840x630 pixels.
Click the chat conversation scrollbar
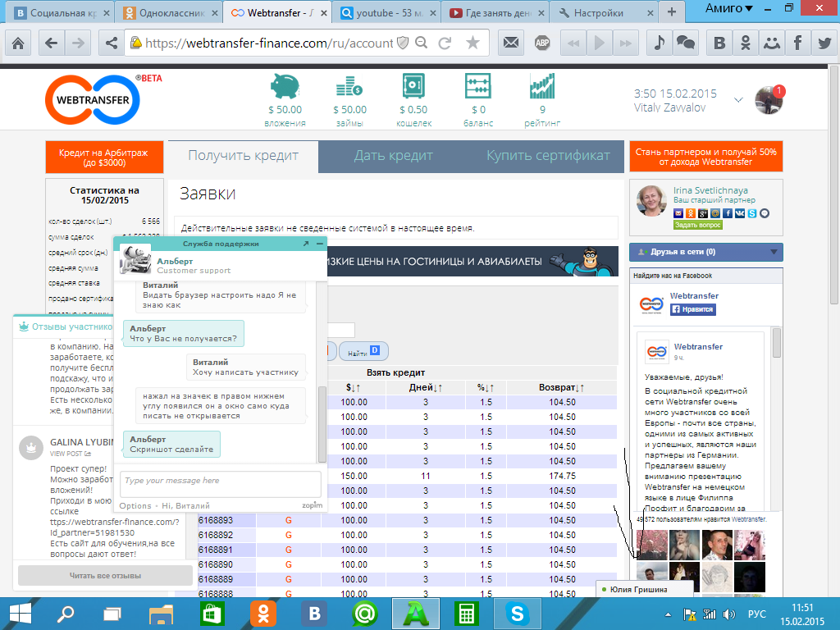click(322, 423)
